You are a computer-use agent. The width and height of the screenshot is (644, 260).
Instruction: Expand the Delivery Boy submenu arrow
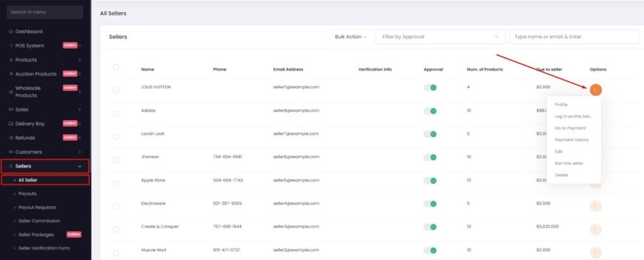click(80, 124)
